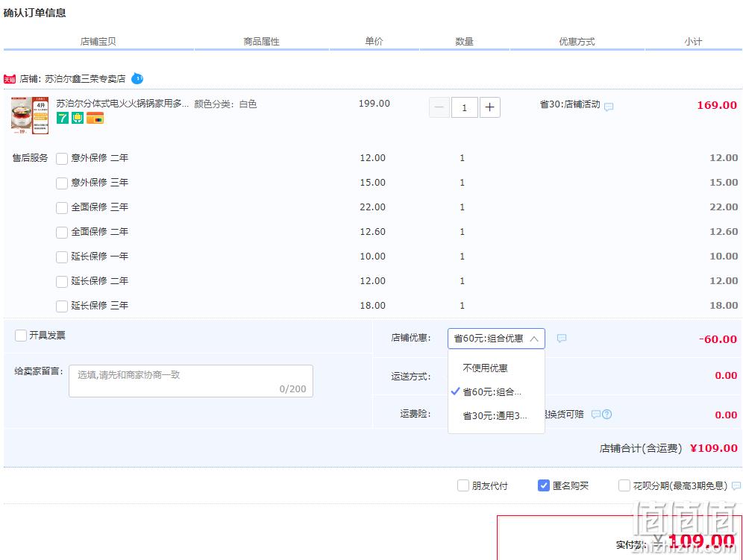Check 延长保修 一年 service option
The image size is (743, 560).
[x=62, y=257]
